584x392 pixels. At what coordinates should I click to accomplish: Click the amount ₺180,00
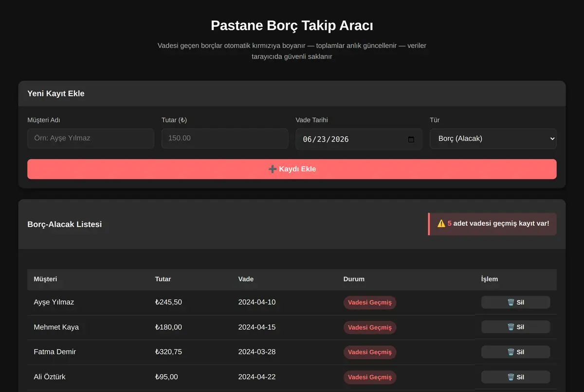(168, 327)
